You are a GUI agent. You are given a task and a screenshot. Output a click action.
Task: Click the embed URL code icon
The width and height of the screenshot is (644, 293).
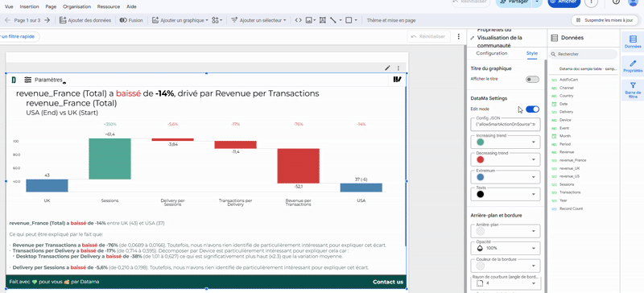click(x=299, y=20)
